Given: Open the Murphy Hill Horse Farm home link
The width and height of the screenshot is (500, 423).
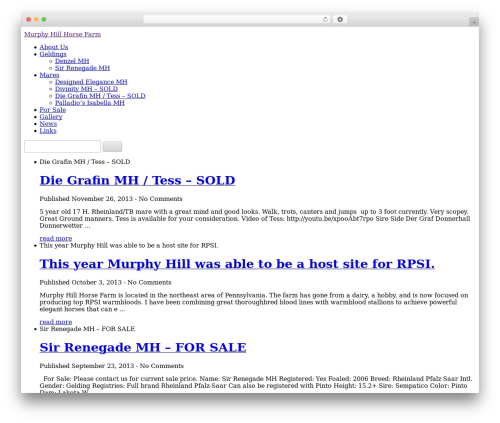Looking at the screenshot, I should click(62, 34).
